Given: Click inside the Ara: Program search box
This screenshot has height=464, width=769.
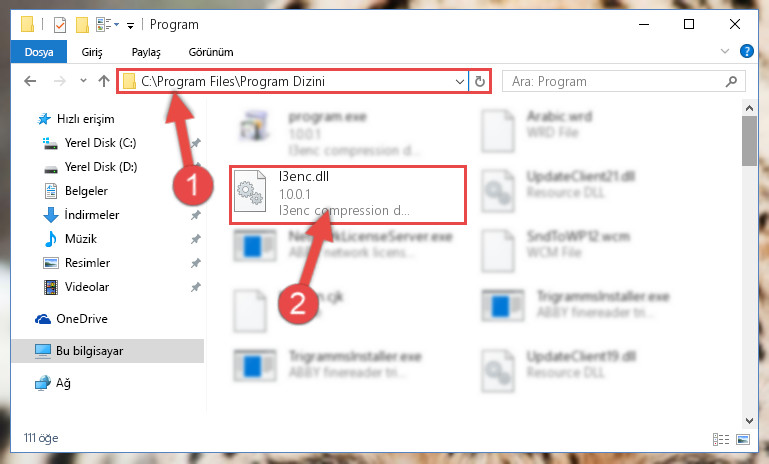Looking at the screenshot, I should pyautogui.click(x=615, y=81).
